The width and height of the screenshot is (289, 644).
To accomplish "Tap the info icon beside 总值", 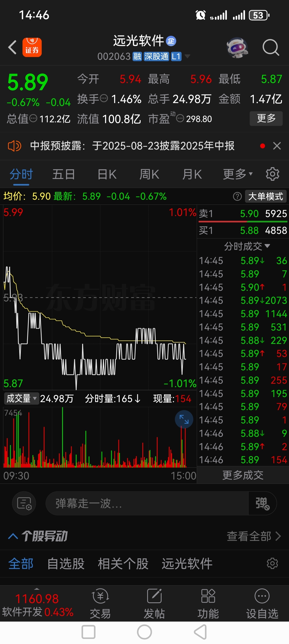I will click(33, 118).
